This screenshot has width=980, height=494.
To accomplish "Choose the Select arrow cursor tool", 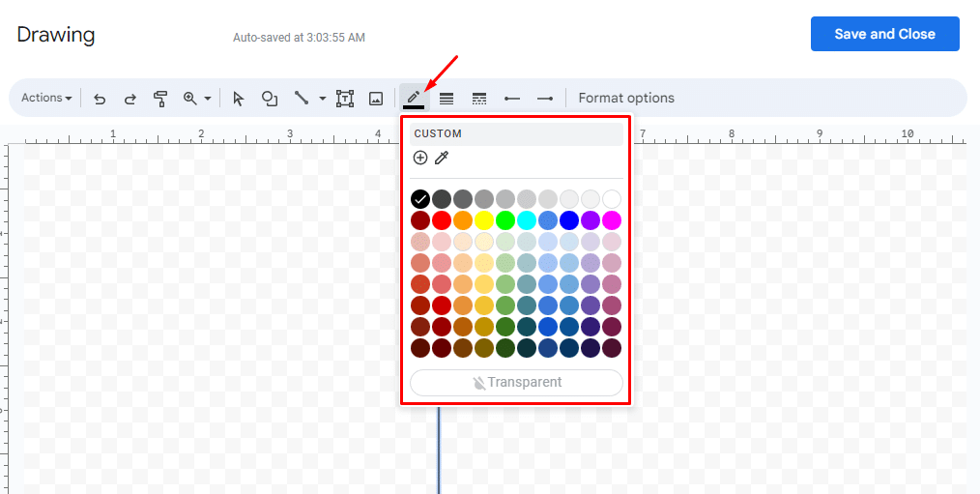I will [239, 98].
